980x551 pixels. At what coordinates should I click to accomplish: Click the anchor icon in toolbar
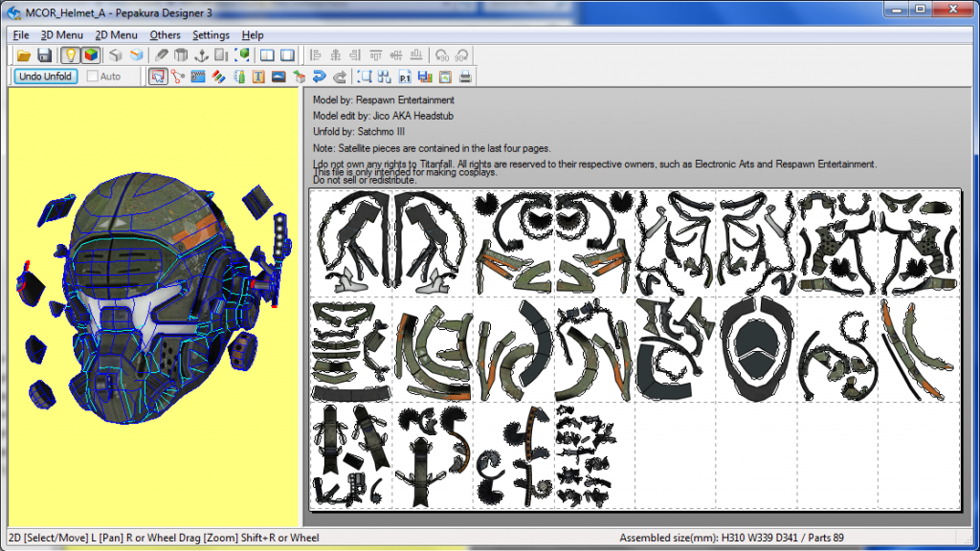(201, 55)
